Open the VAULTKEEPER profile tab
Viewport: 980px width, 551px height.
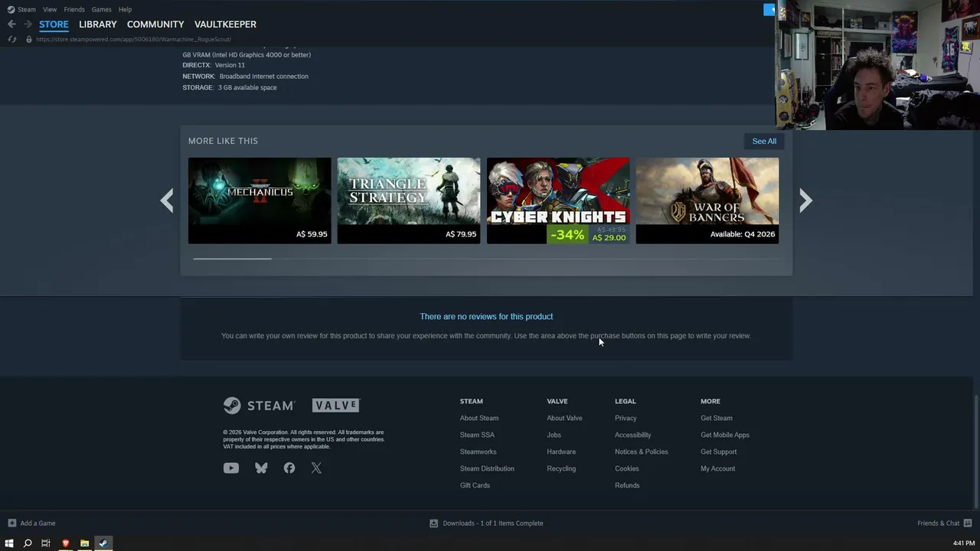[x=225, y=24]
